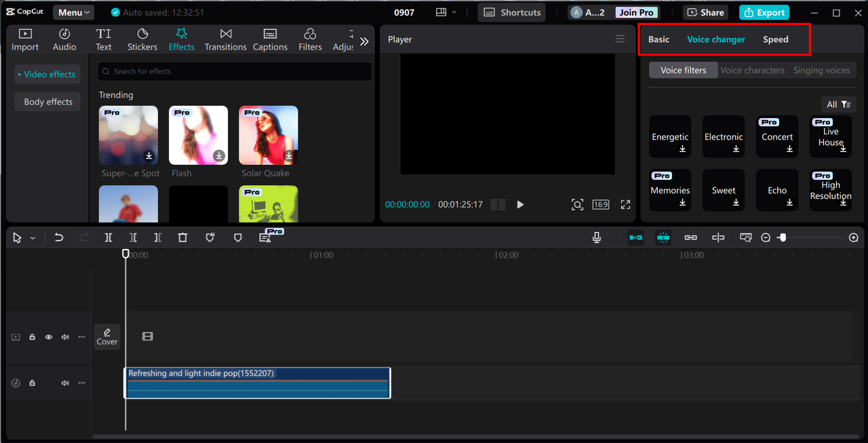Click the audio track more options dots
Image resolution: width=868 pixels, height=443 pixels.
(81, 383)
